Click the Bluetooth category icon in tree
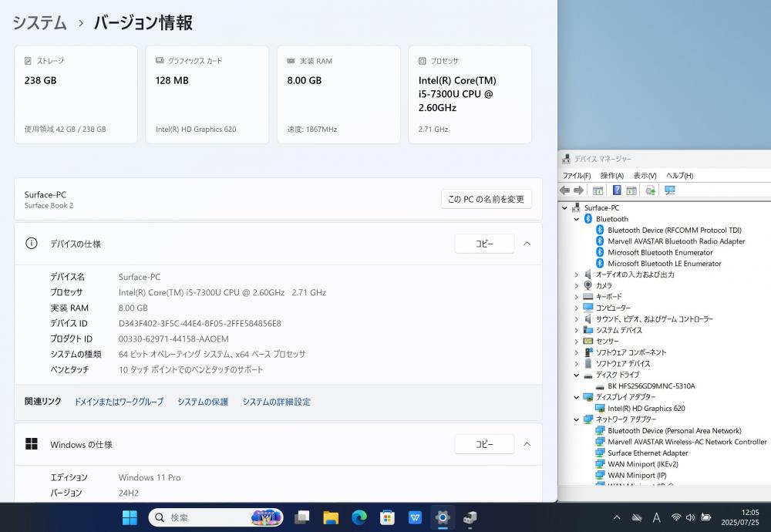 coord(588,219)
